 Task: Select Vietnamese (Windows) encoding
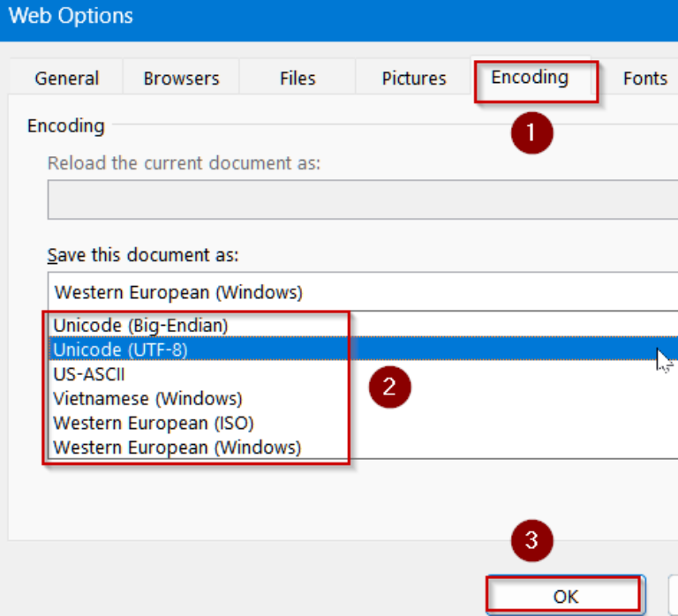click(147, 399)
